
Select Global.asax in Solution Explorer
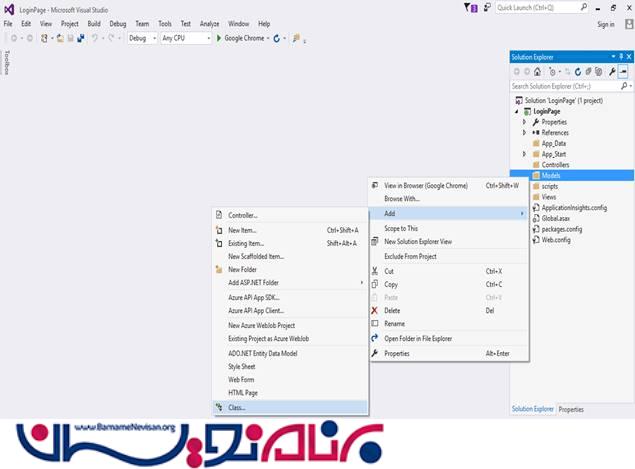coord(556,218)
